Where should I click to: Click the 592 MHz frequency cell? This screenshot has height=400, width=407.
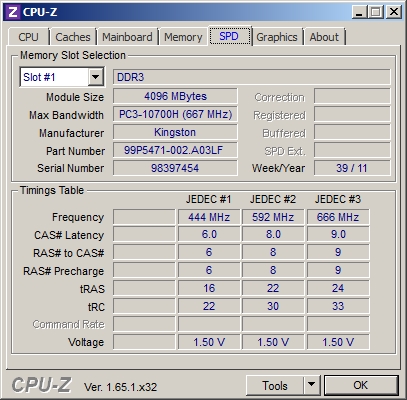(x=273, y=217)
